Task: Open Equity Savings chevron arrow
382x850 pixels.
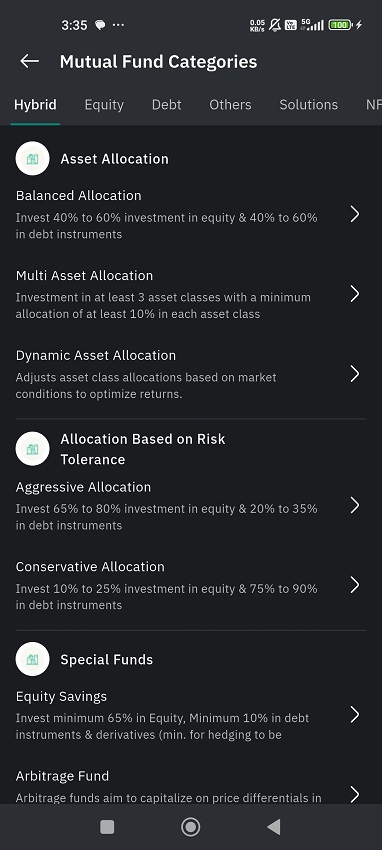Action: [x=354, y=714]
